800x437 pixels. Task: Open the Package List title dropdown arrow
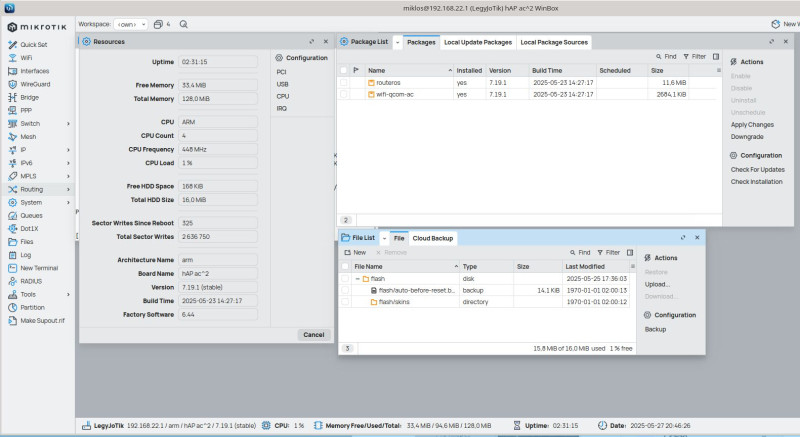tap(397, 42)
